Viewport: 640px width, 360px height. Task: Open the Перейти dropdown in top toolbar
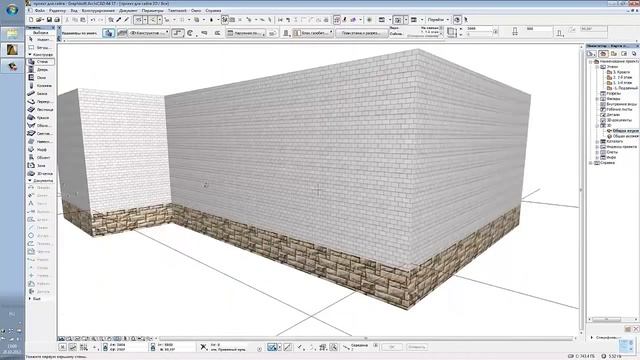click(x=438, y=20)
